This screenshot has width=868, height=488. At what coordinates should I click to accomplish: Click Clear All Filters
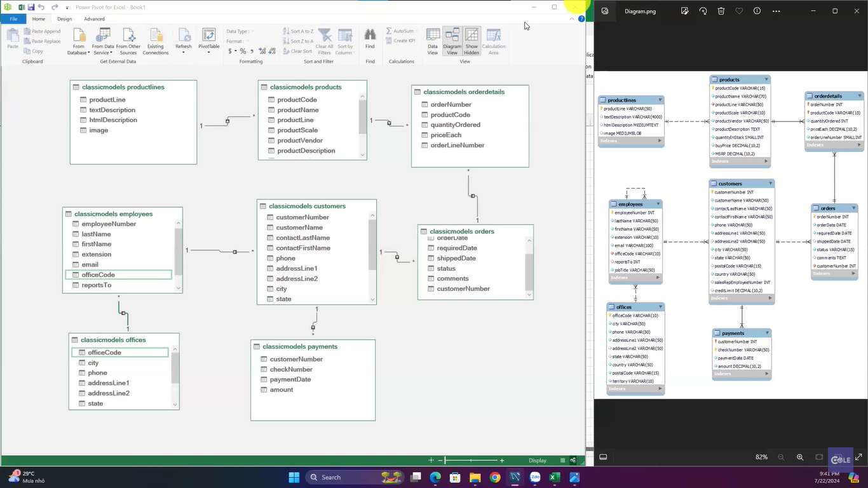point(325,41)
